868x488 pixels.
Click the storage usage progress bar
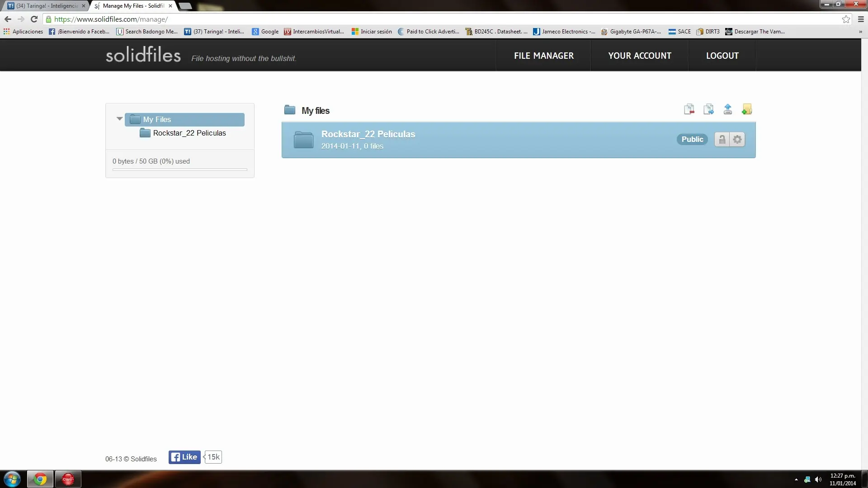[x=180, y=169]
